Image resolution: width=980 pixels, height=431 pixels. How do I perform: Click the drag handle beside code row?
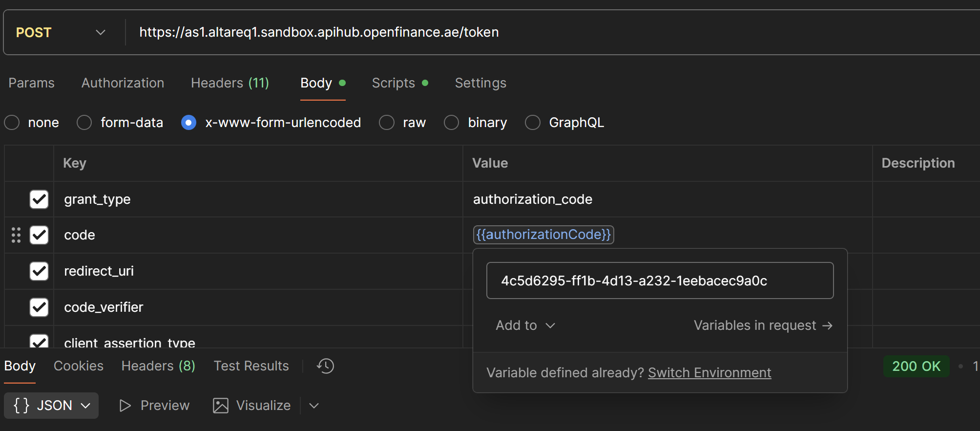[16, 235]
